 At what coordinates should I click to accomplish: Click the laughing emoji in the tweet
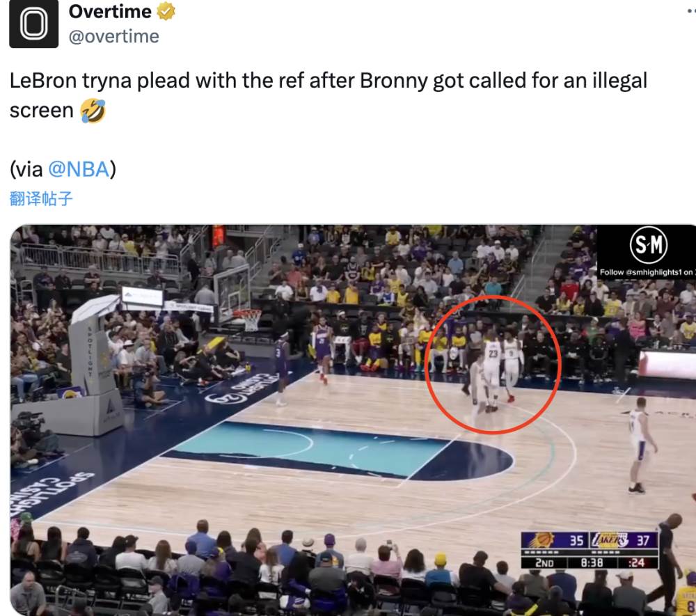93,111
